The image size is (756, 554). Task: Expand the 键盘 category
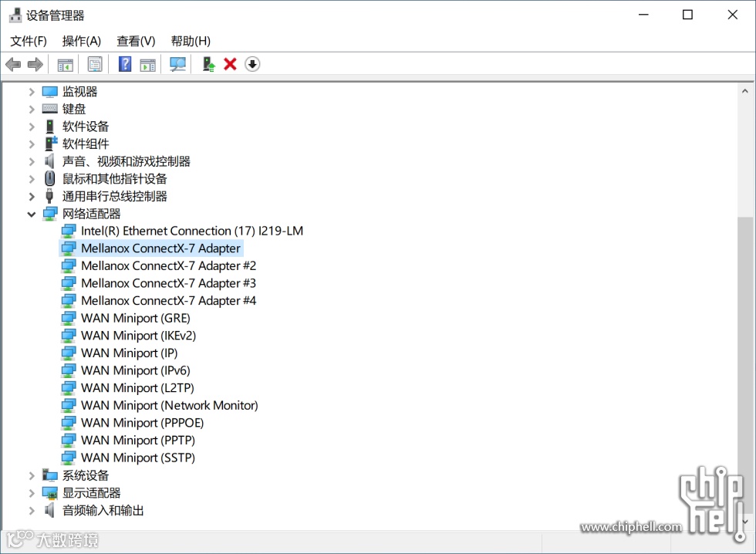(32, 109)
